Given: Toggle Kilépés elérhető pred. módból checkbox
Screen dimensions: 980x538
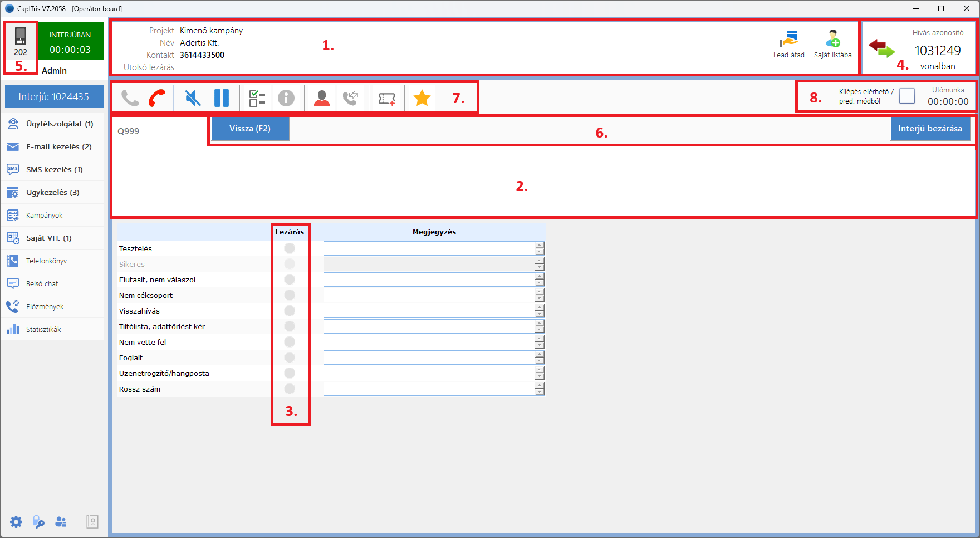Looking at the screenshot, I should coord(907,96).
